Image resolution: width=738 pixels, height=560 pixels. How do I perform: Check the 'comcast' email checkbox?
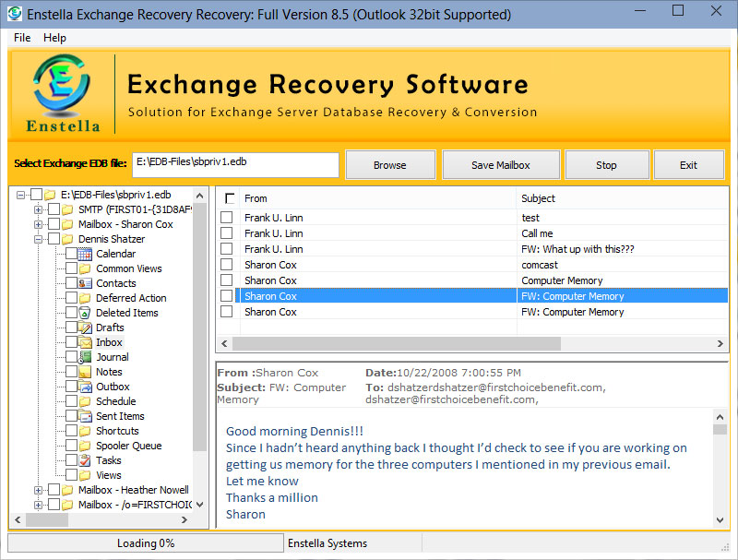(226, 265)
